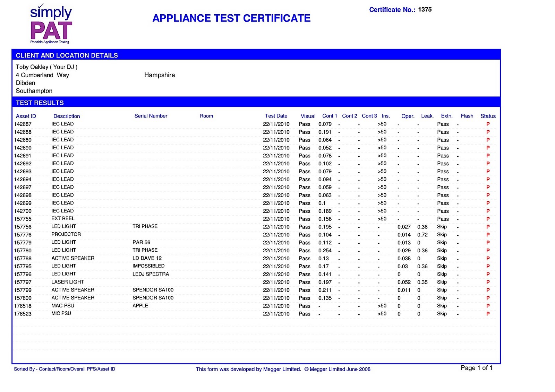The image size is (555, 392).
Task: Click the Asset ID column header
Action: (26, 116)
